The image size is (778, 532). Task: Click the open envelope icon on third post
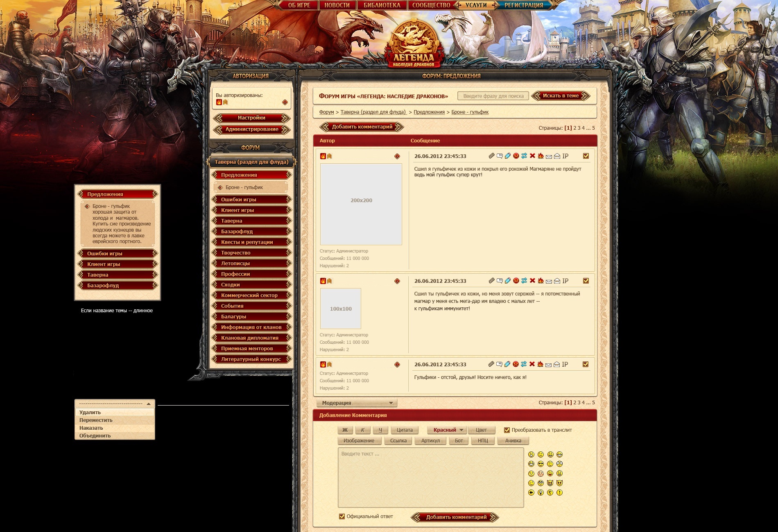(x=556, y=365)
